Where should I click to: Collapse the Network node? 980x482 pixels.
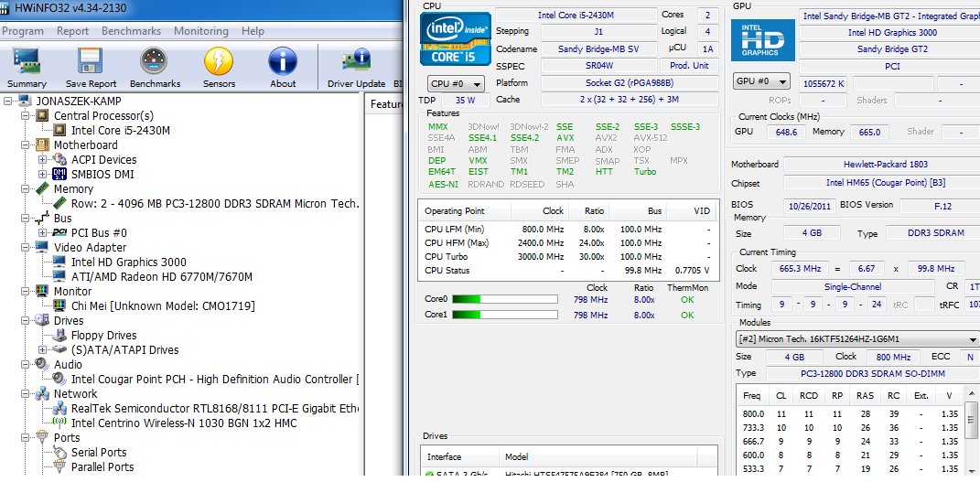pos(26,393)
